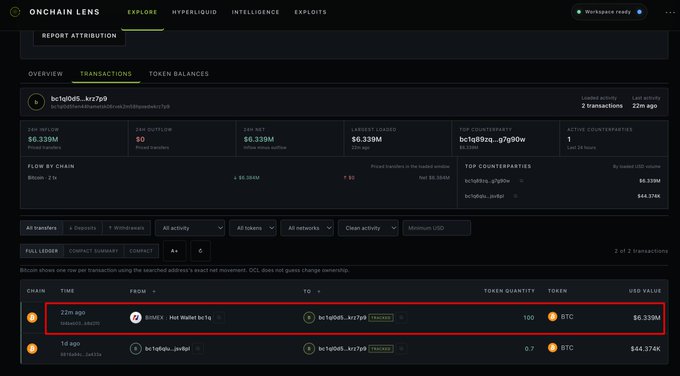Select the Withdrawals filter

126,228
